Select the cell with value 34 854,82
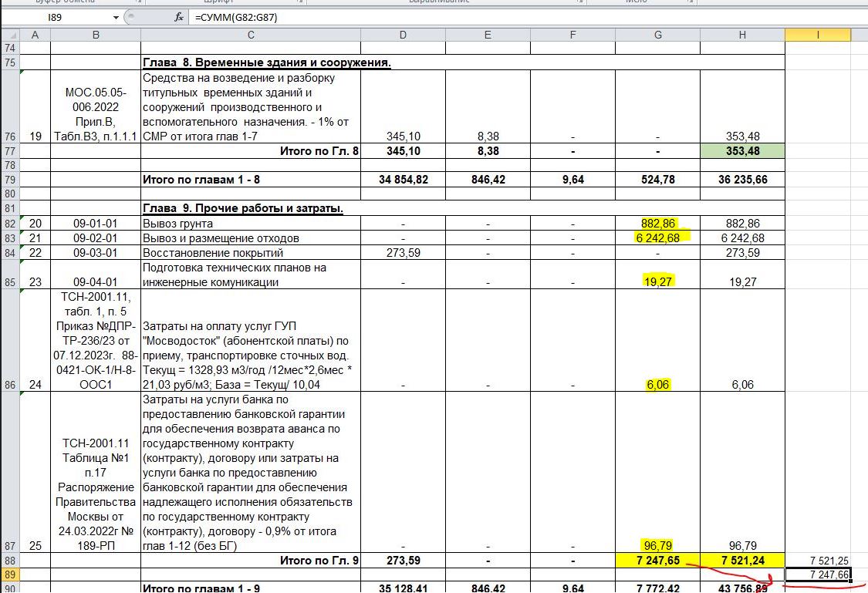The width and height of the screenshot is (868, 593). (x=403, y=180)
